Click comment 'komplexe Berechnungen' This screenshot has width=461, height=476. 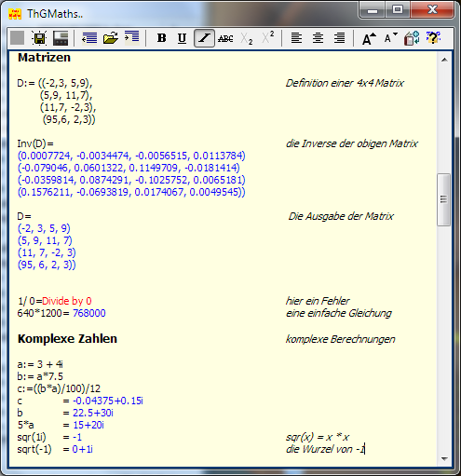pos(340,339)
